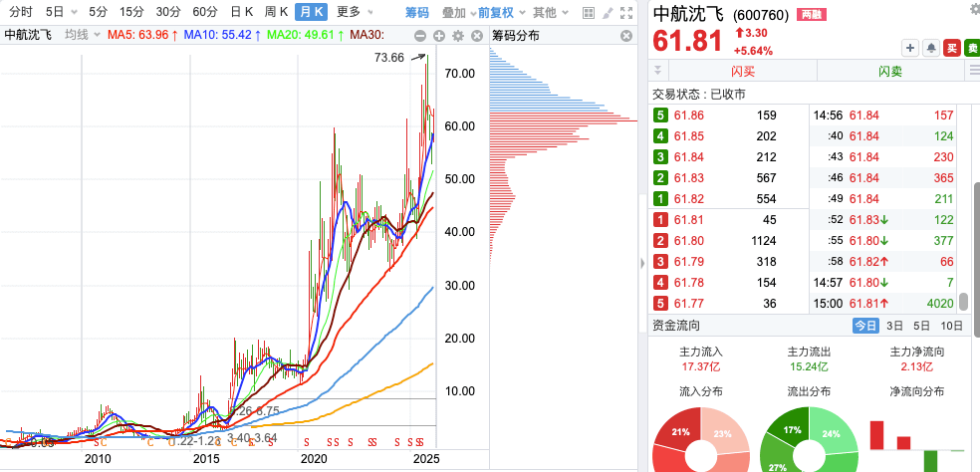Screen dimensions: 980x472
Task: Click the 闪买 quick buy button
Action: (x=743, y=71)
